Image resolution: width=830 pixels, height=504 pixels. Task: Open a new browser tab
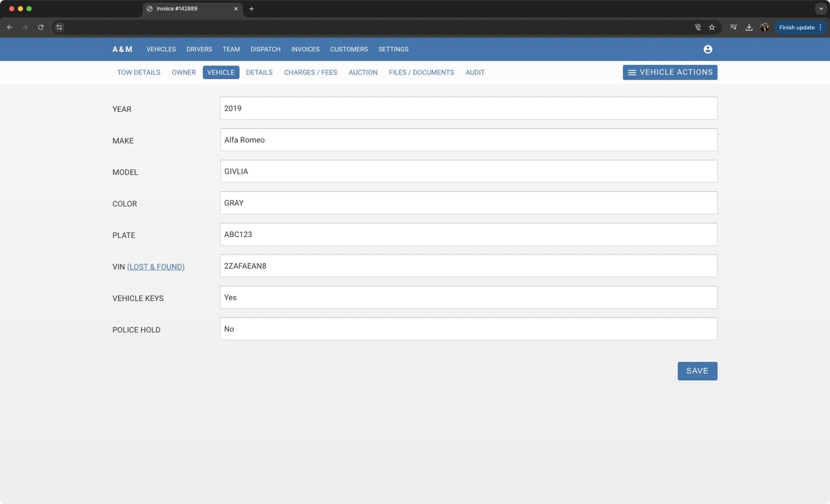(252, 9)
